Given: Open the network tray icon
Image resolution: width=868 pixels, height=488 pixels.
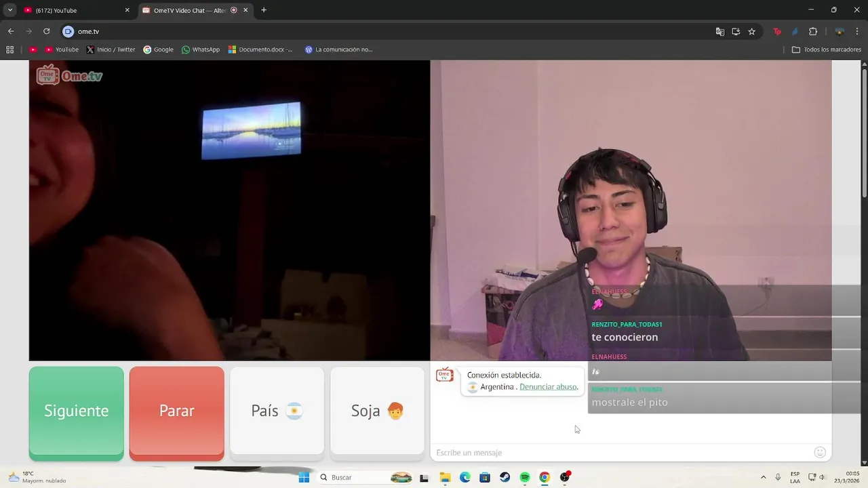Looking at the screenshot, I should click(812, 477).
